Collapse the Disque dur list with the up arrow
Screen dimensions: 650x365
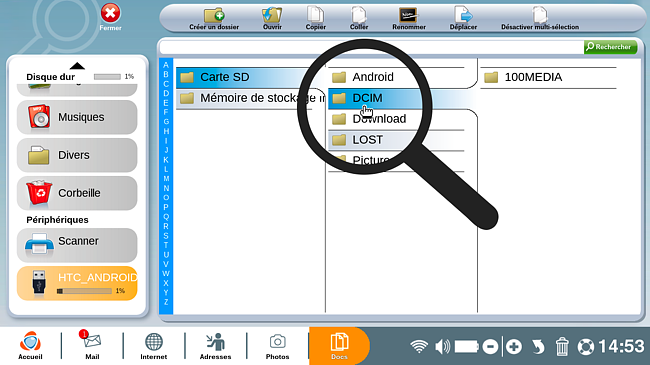[77, 66]
